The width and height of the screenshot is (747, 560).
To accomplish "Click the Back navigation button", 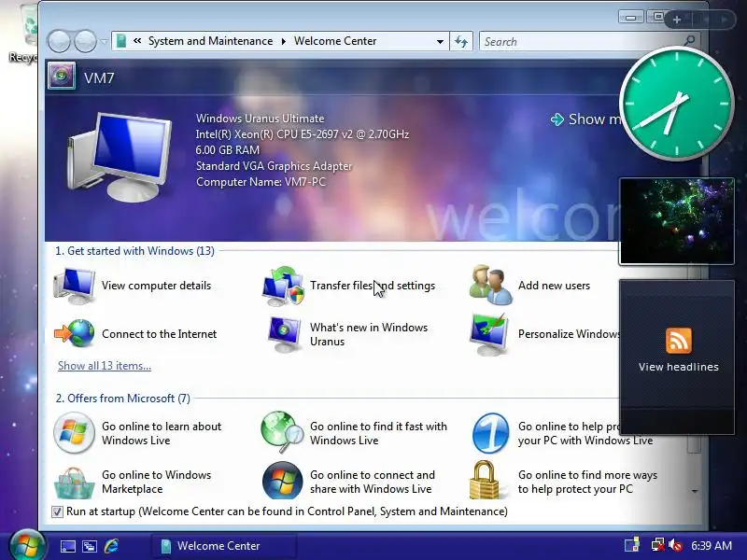I will [x=59, y=41].
